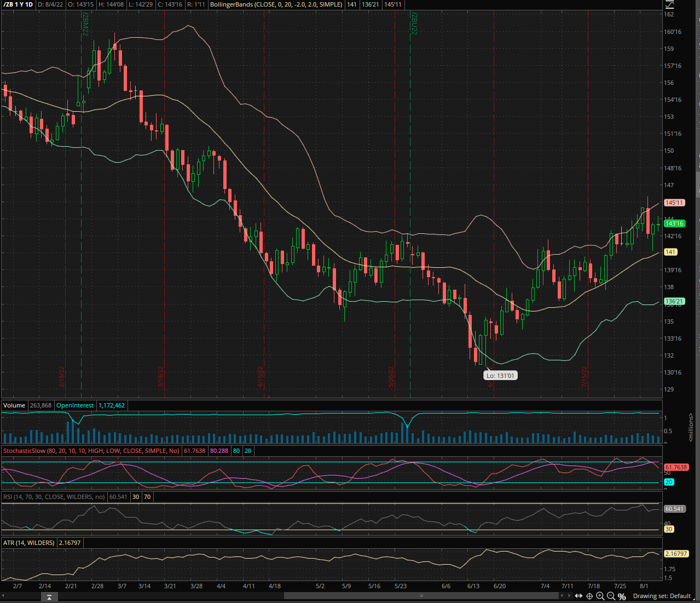
Task: Click the zoom in magnifier icon
Action: pos(600,596)
